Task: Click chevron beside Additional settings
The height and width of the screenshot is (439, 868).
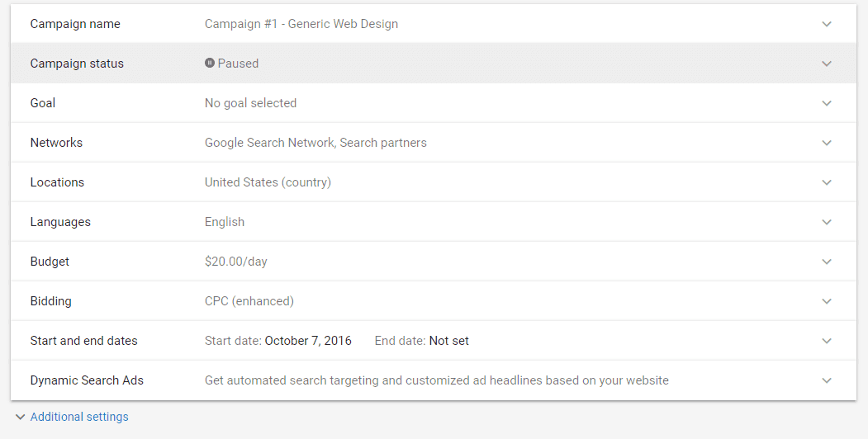Action: coord(21,417)
